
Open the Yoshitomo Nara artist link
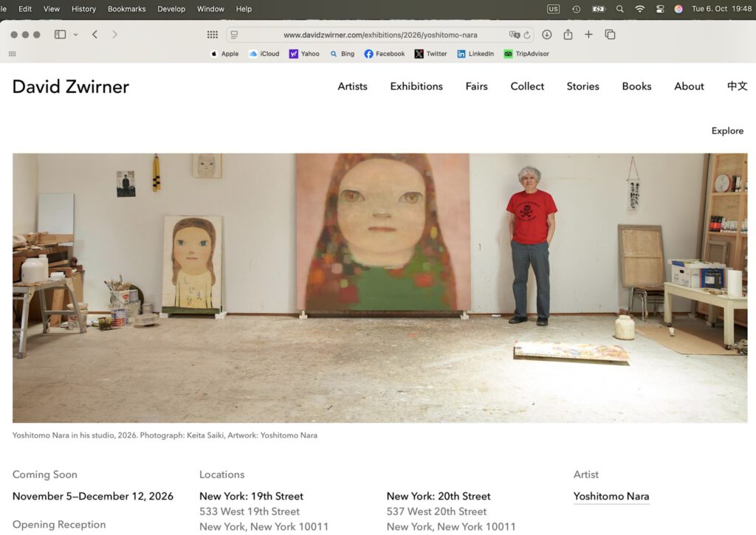tap(611, 496)
